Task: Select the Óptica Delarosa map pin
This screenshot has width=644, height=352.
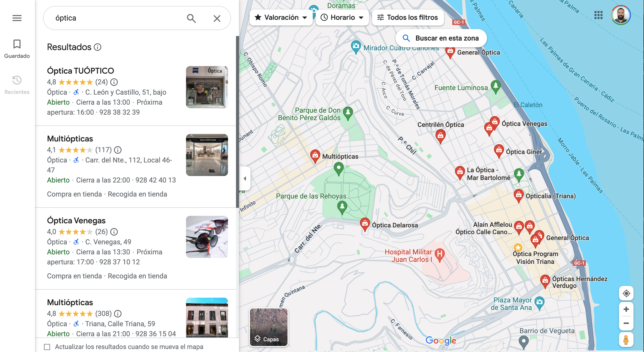Action: [x=365, y=224]
